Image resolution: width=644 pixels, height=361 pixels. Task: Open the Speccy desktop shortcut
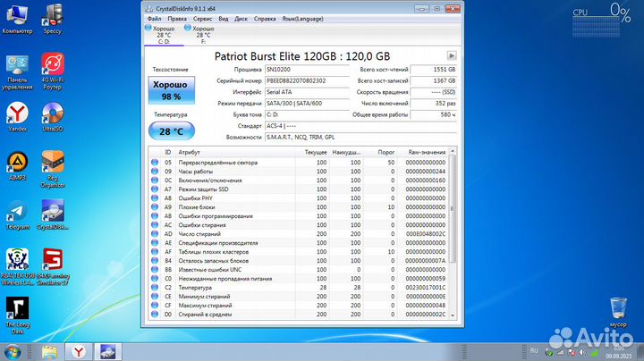(x=53, y=17)
